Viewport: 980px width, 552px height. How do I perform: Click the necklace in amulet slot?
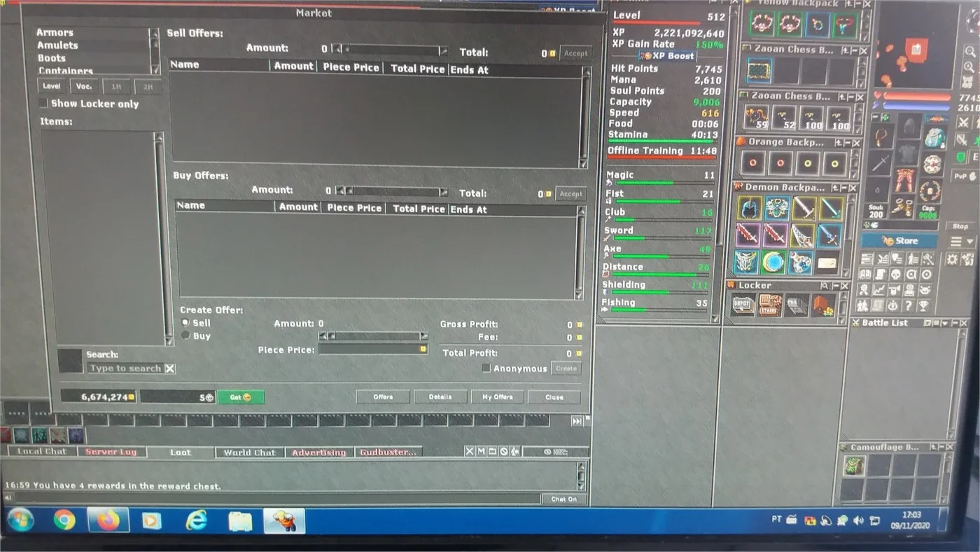tap(881, 135)
